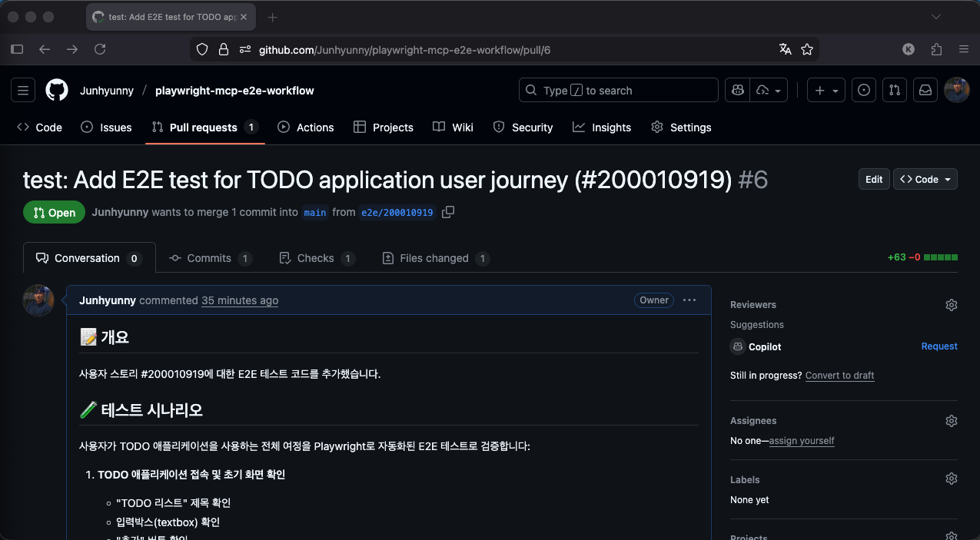
Task: Copy the head branch name icon
Action: tap(448, 212)
